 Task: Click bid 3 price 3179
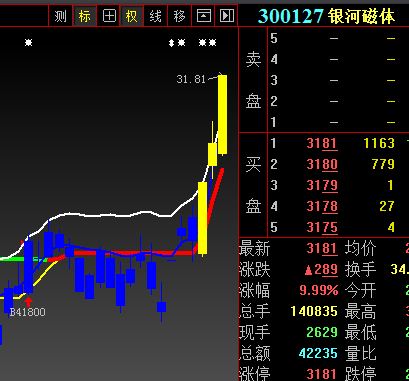tap(322, 185)
